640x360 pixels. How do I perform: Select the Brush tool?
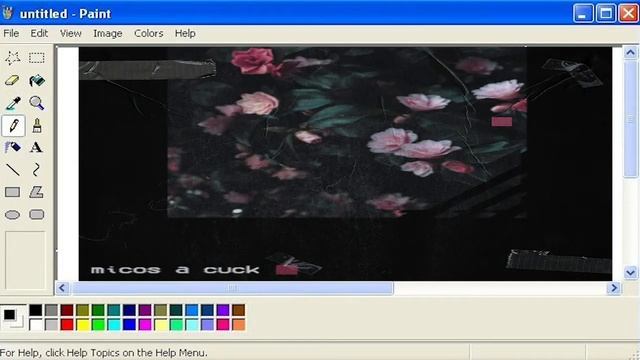pos(37,126)
